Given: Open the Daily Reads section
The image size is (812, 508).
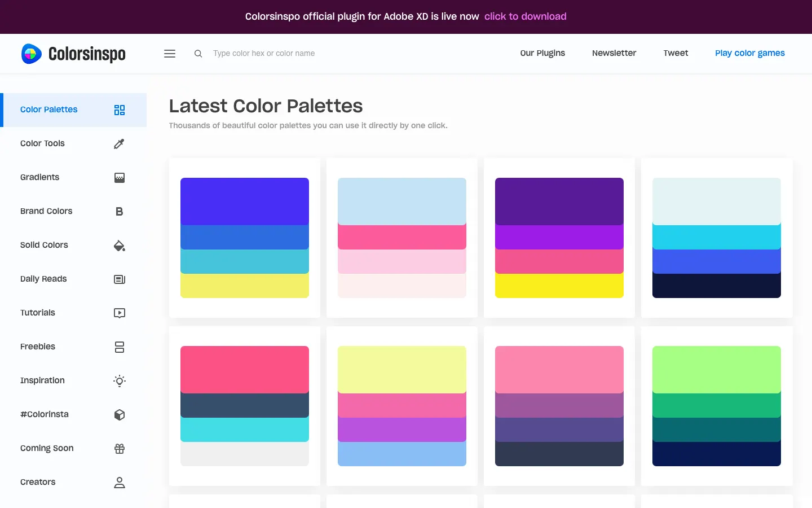Looking at the screenshot, I should [43, 279].
